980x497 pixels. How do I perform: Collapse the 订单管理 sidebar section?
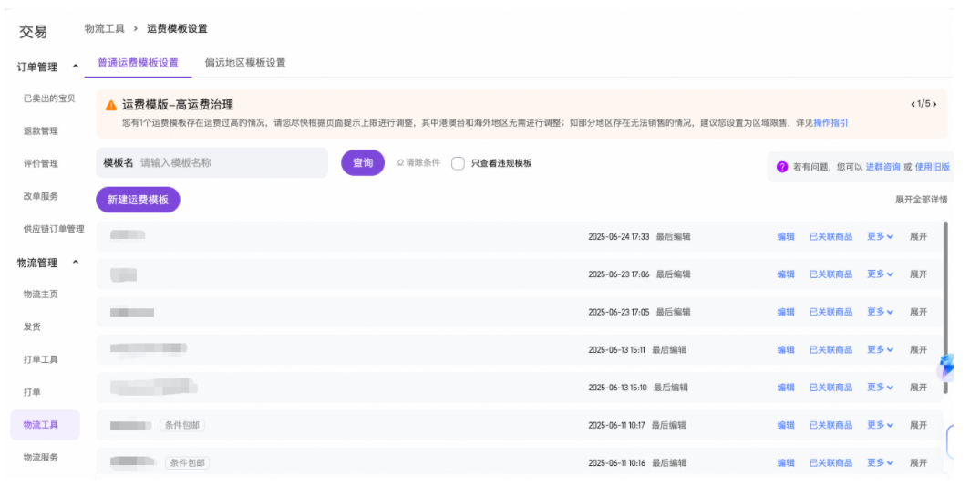click(76, 67)
